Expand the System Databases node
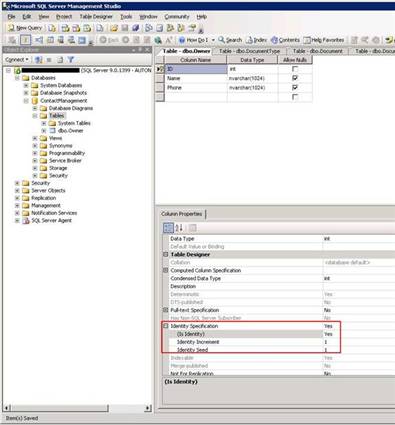 (26, 85)
